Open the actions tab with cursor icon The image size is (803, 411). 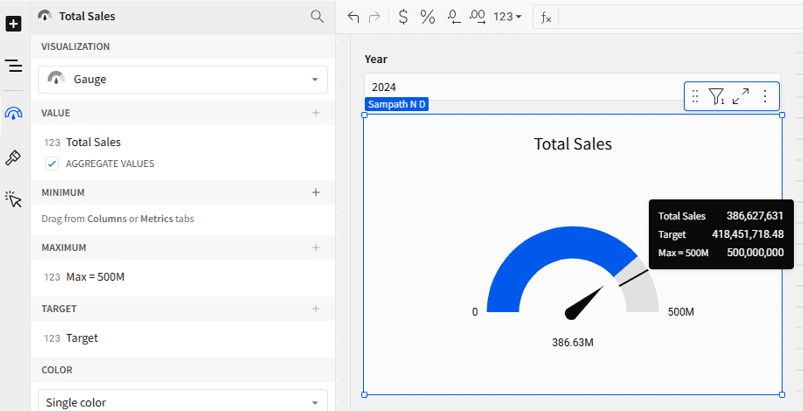click(x=14, y=200)
